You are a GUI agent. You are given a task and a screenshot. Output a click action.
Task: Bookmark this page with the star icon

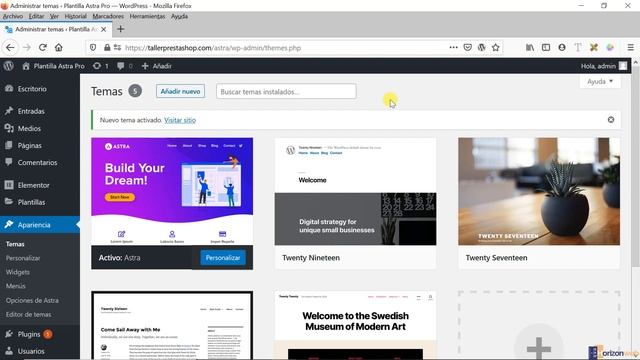click(x=496, y=48)
